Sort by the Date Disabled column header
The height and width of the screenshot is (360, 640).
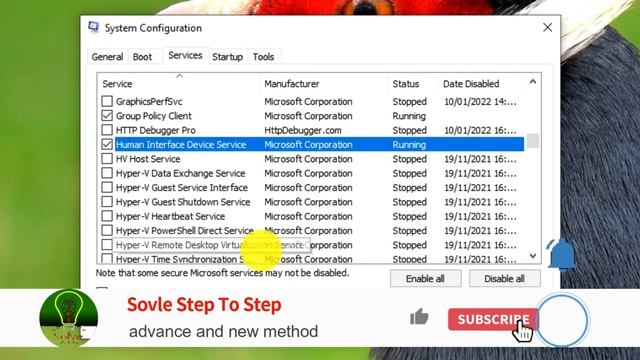(481, 84)
